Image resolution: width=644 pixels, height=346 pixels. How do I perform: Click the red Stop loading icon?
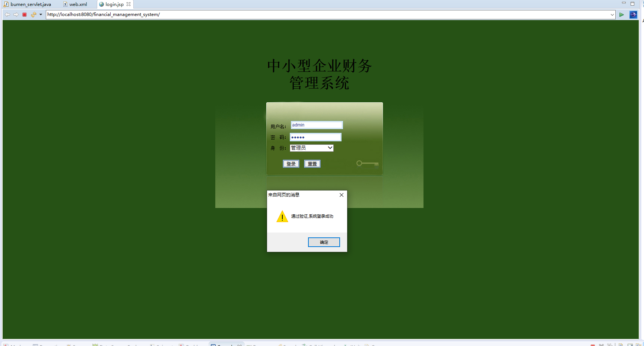coord(24,15)
